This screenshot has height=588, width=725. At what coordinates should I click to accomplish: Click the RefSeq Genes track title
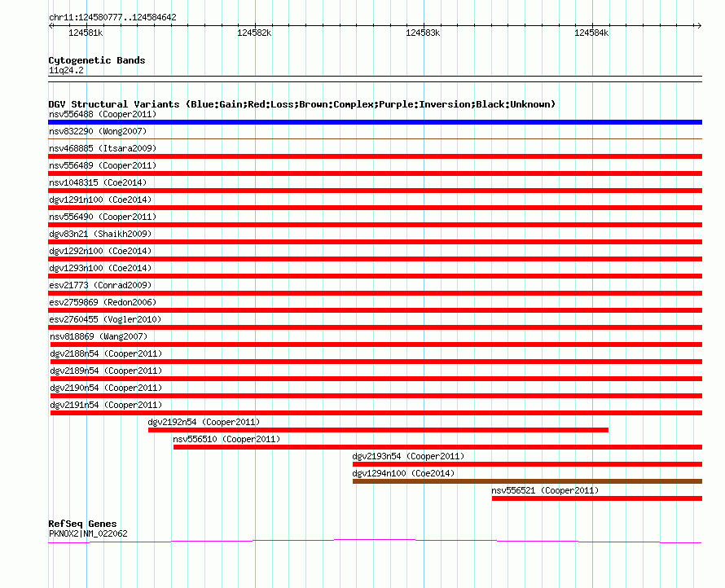tap(82, 524)
